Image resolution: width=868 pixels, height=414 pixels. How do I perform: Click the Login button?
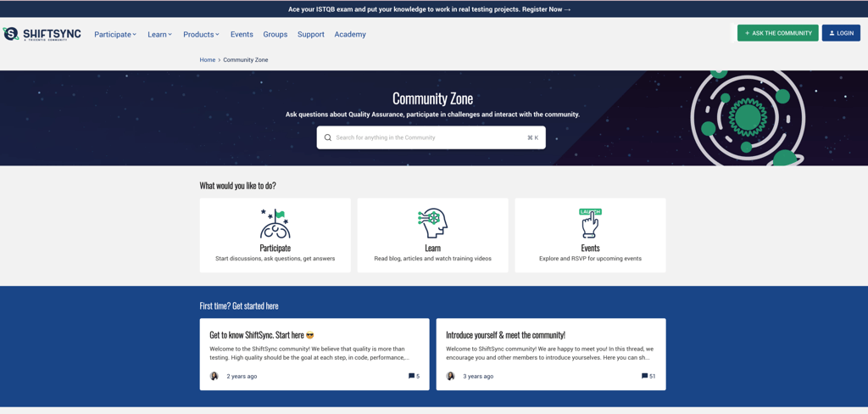click(x=841, y=33)
